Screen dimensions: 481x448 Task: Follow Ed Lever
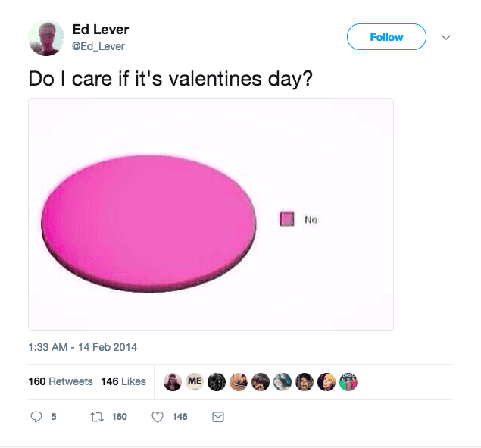[x=386, y=37]
